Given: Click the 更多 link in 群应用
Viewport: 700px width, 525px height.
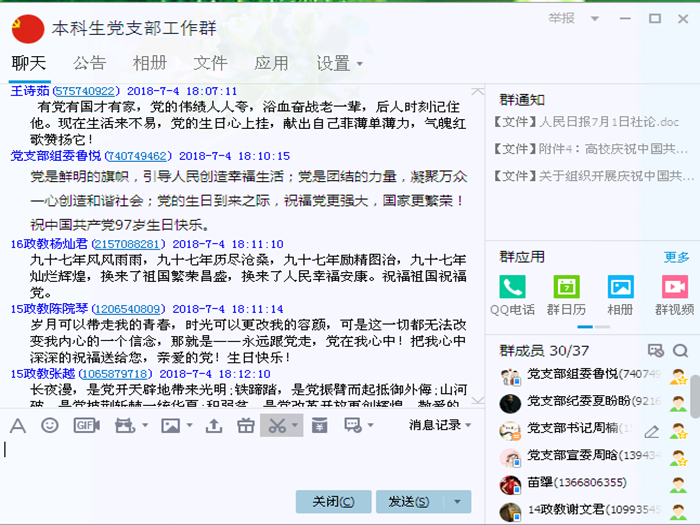Looking at the screenshot, I should tap(676, 257).
